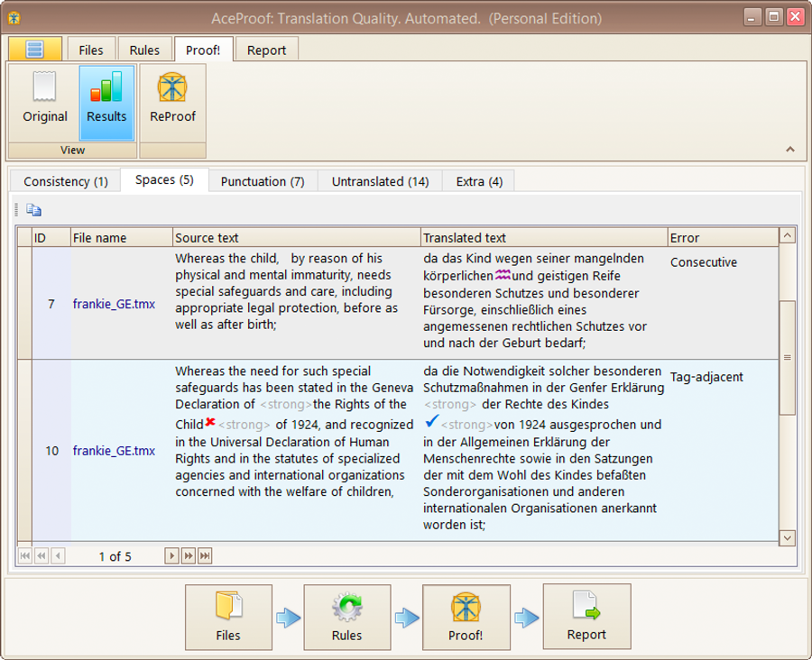Select the Results view button

[x=106, y=101]
